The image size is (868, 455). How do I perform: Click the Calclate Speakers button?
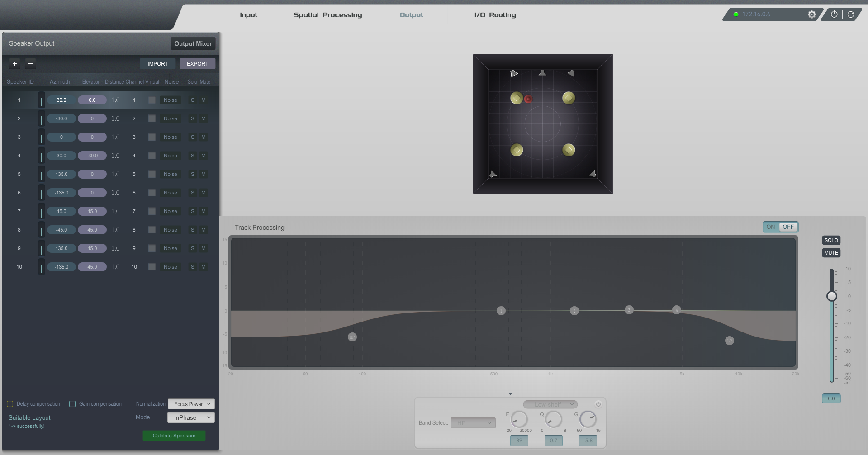[x=174, y=436]
